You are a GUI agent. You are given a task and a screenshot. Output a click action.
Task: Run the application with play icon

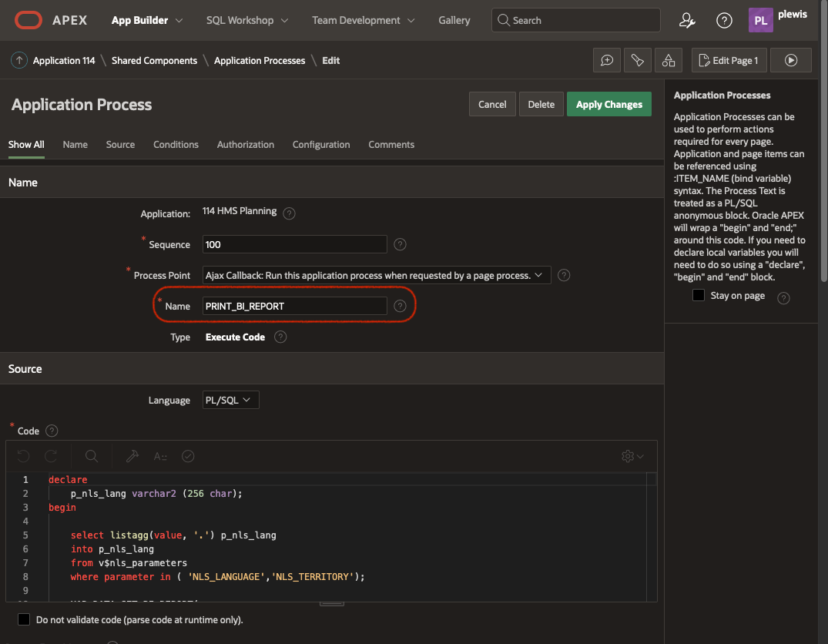point(790,60)
